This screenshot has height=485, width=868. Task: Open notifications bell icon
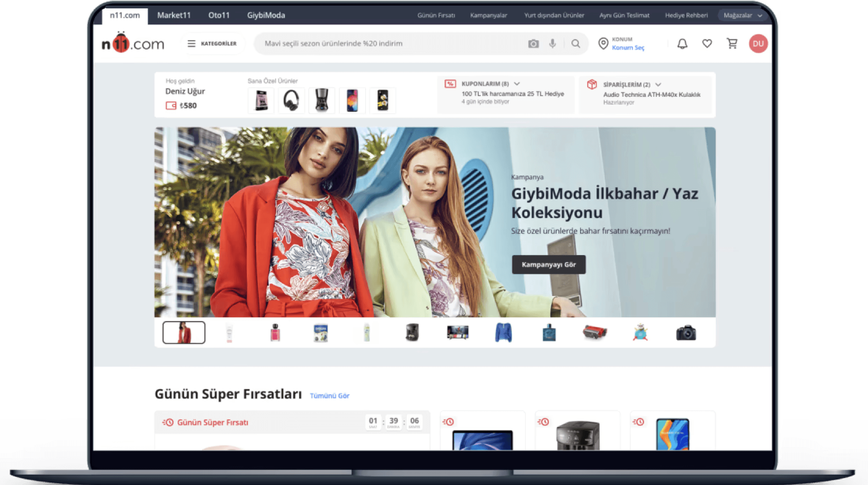point(682,44)
